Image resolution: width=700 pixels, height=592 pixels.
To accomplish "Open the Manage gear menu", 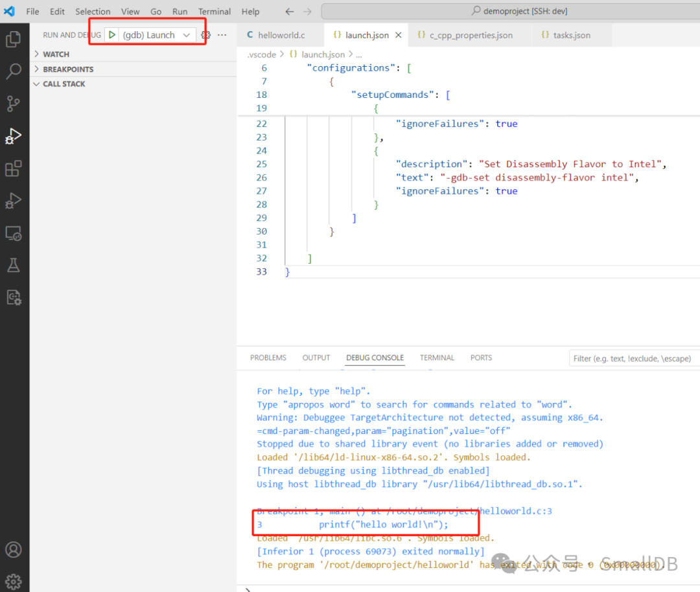I will coord(14,581).
